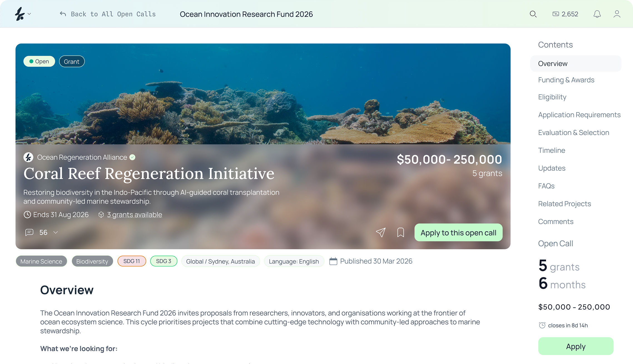633x364 pixels.
Task: Click the back arrow icon in header
Action: pos(63,14)
